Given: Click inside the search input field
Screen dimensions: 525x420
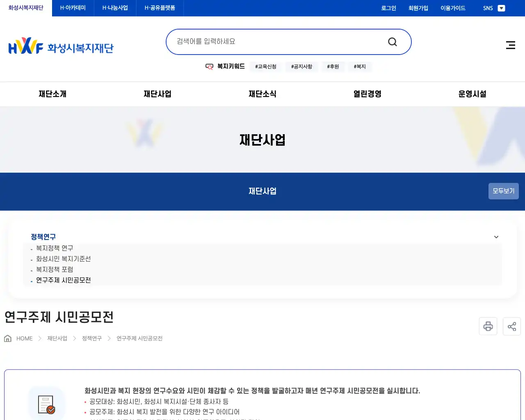Looking at the screenshot, I should 267,41.
